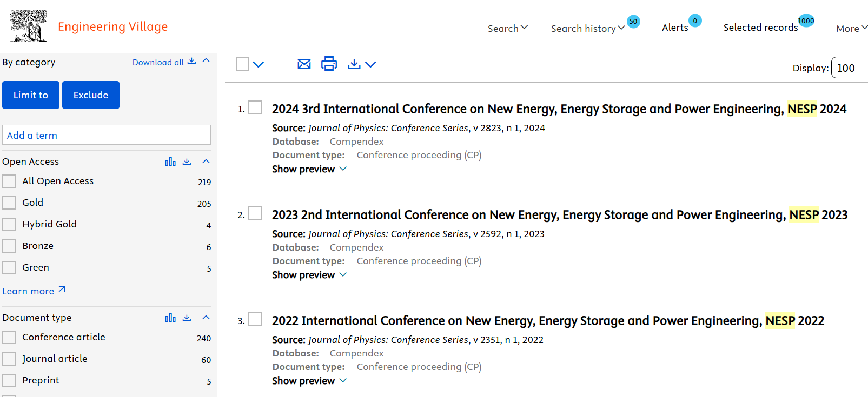Open the select-all dropdown arrow
The width and height of the screenshot is (868, 397).
point(259,65)
